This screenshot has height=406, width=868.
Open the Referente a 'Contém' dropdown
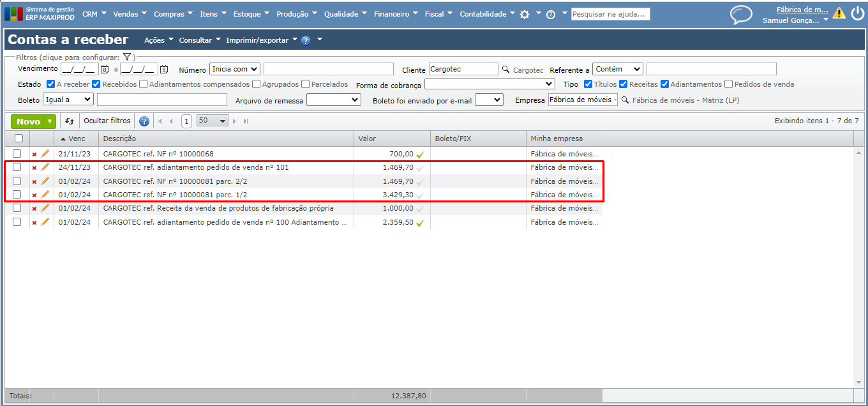[618, 69]
